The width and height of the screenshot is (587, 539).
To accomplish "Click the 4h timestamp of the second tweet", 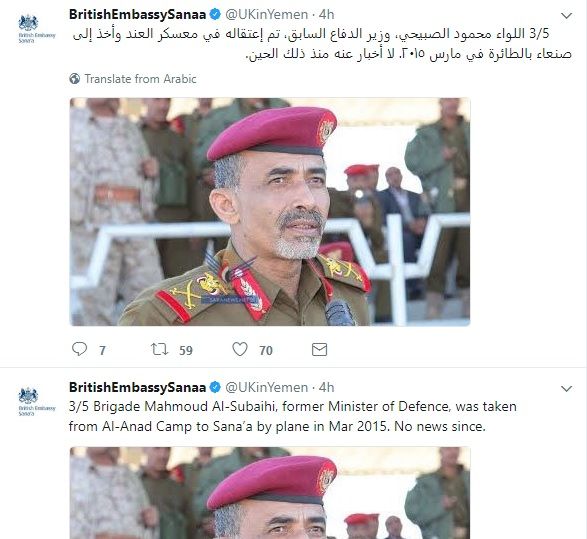I will tap(326, 387).
